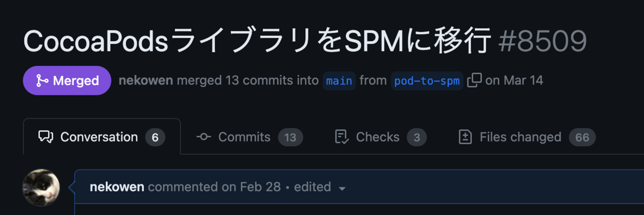Click the purple Merged status badge
The height and width of the screenshot is (215, 644).
67,80
